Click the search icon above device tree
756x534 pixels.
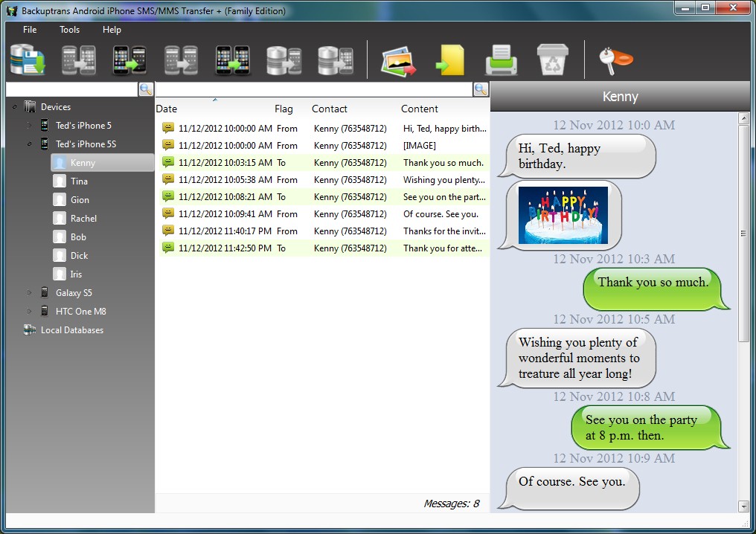pos(146,89)
